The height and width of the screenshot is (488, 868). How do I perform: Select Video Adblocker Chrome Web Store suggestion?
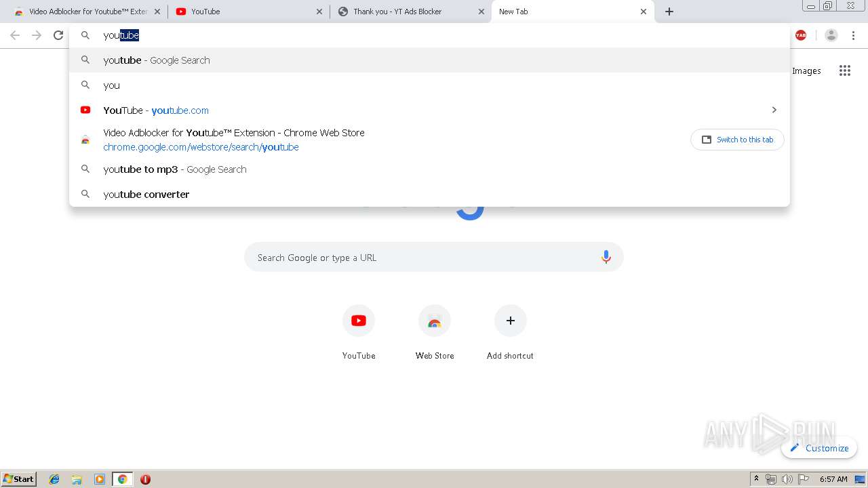(429, 140)
